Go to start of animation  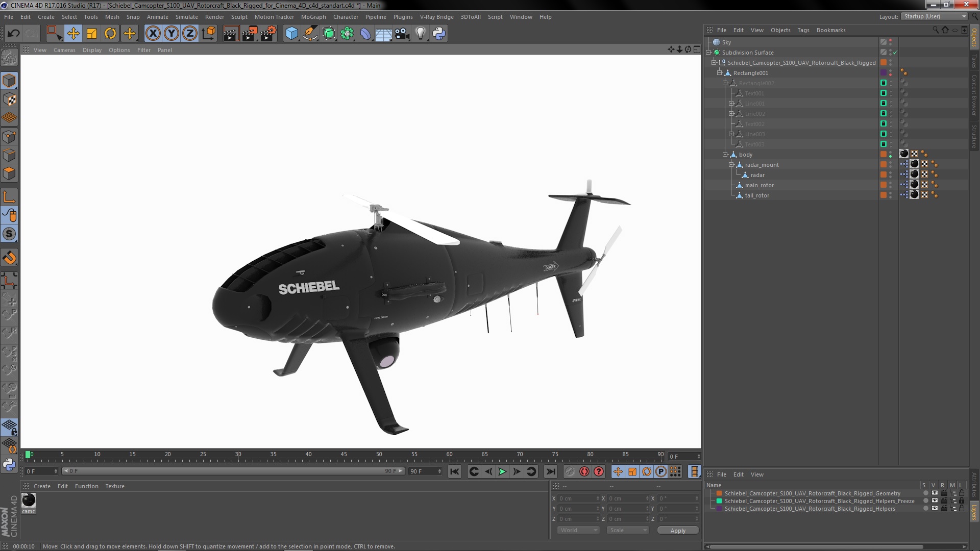(x=454, y=472)
